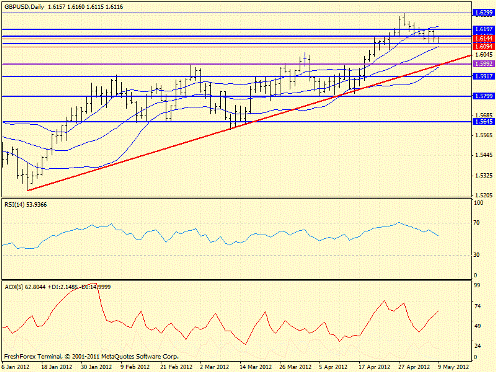The height and width of the screenshot is (372, 496).
Task: Click the 2 Mar 2012 date label
Action: tap(215, 367)
